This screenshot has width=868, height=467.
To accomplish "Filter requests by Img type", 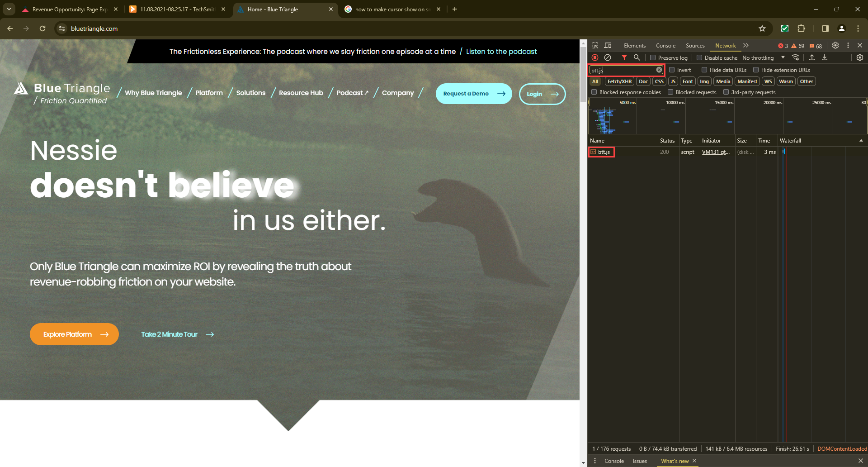I will 704,81.
